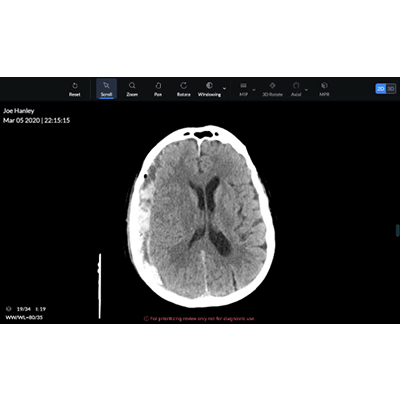The width and height of the screenshot is (400, 400).
Task: Select the Rotate tool
Action: tap(184, 89)
